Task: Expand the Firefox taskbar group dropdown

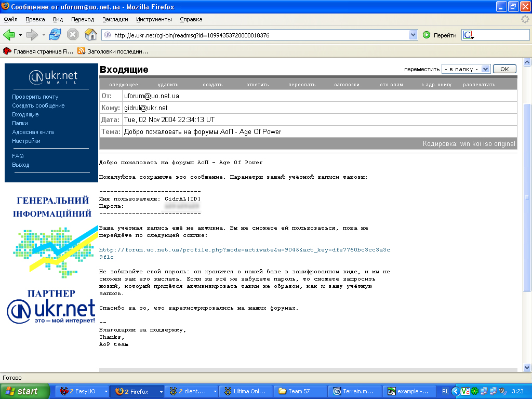Action: pos(161,391)
